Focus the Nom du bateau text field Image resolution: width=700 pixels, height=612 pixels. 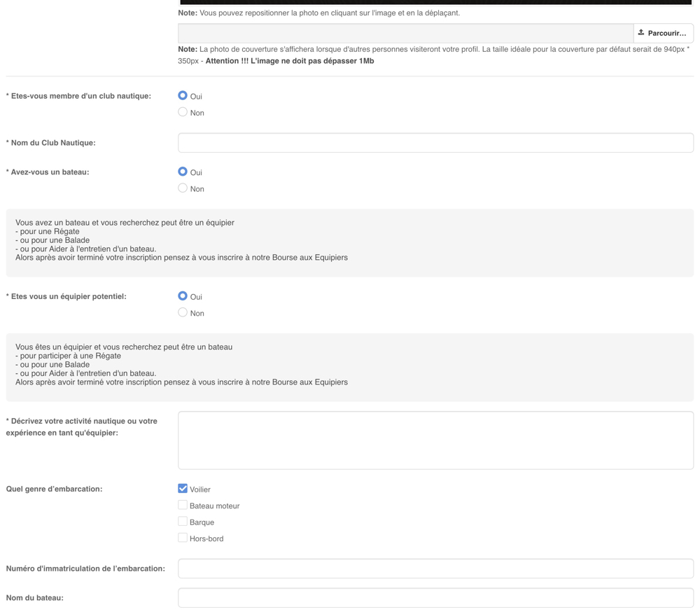[435, 598]
